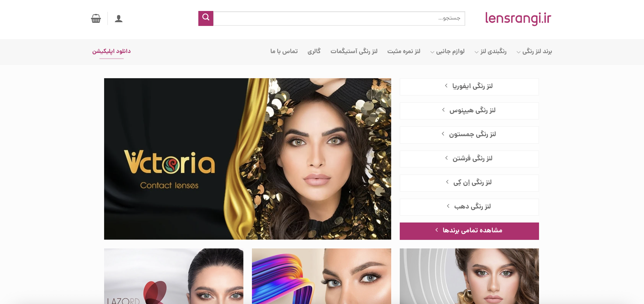Click the arrow in مشاهده تمامی برندها button
Screen dimensions: 644x304
click(437, 230)
